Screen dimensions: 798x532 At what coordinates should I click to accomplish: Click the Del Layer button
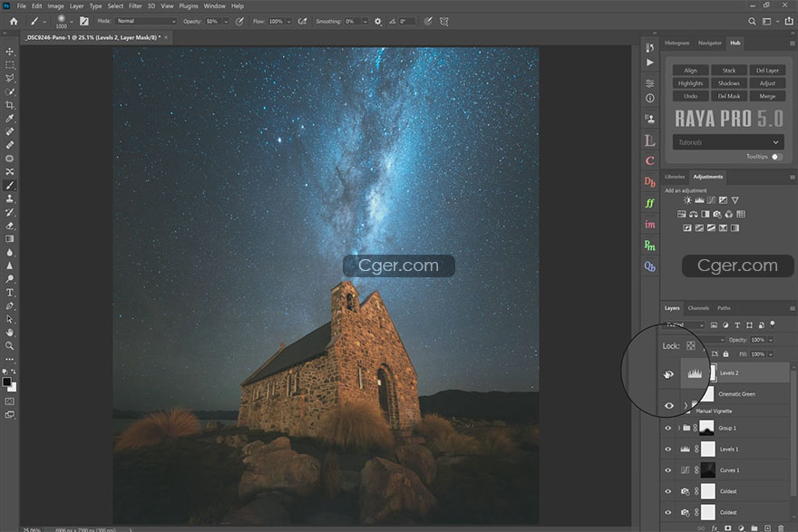click(767, 70)
